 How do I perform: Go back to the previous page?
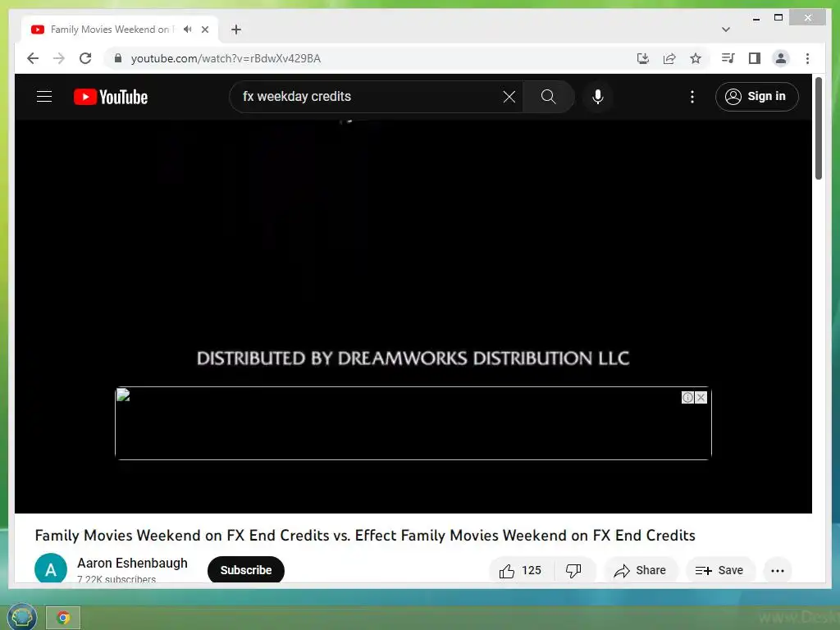coord(33,58)
